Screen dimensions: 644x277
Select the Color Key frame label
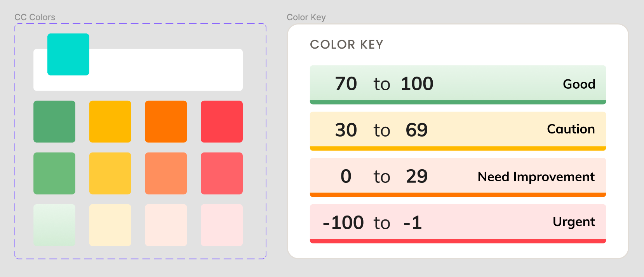(x=306, y=17)
